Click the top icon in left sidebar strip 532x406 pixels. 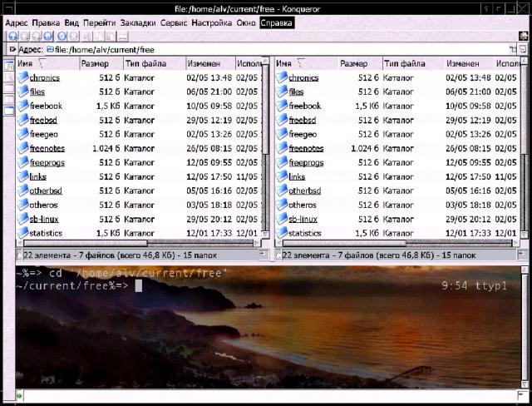point(8,66)
